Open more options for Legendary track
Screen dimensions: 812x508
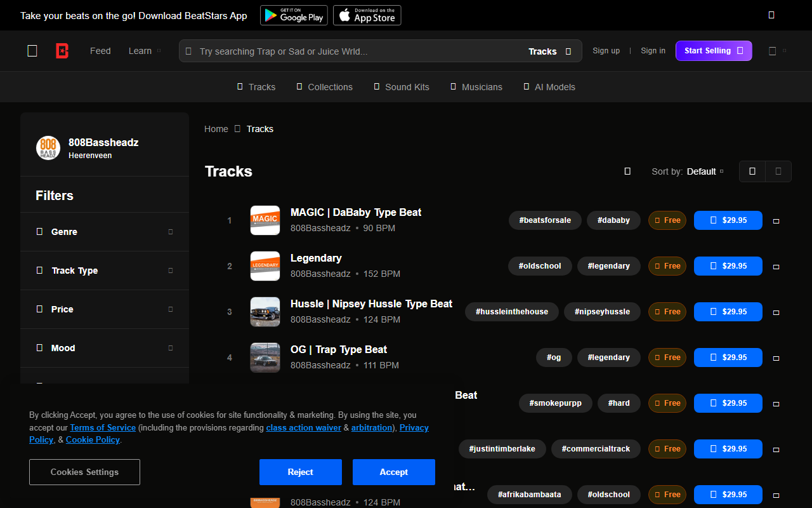tap(776, 267)
